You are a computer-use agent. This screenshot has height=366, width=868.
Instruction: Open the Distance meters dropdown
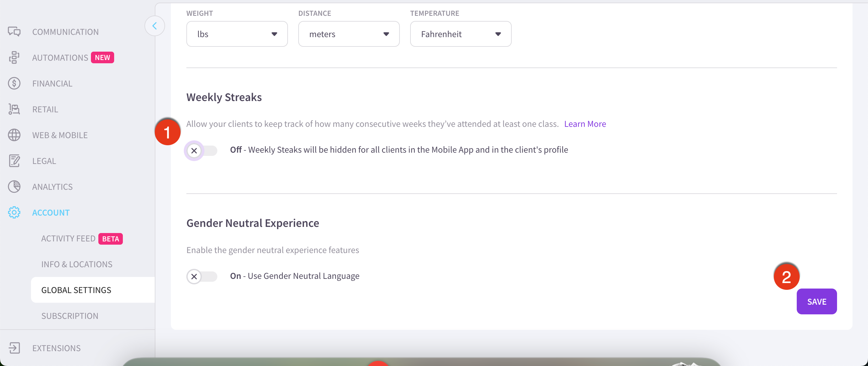click(x=349, y=34)
